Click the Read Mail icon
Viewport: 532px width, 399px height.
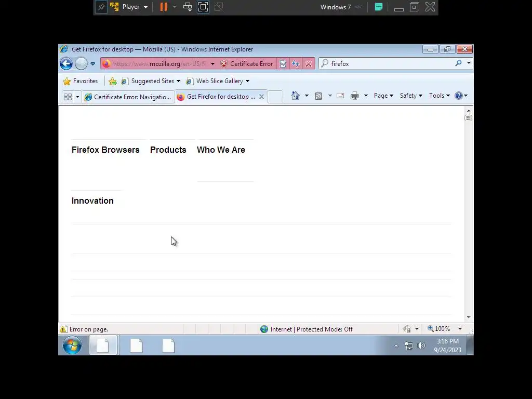340,96
